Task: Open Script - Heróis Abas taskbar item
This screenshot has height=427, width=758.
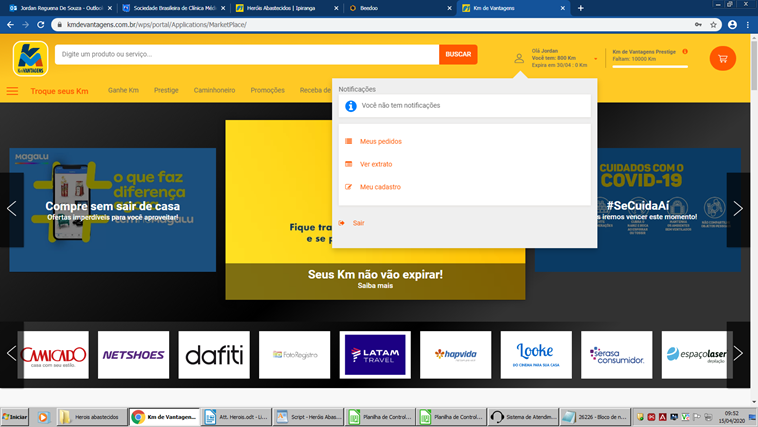Action: 308,417
